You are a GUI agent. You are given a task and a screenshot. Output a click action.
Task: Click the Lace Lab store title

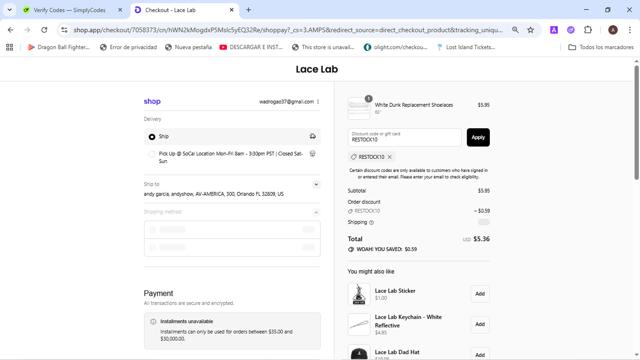[317, 69]
